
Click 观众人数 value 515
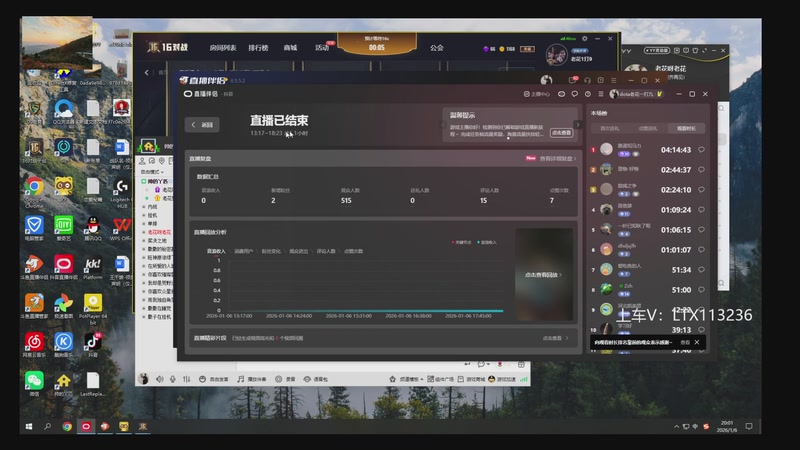tap(346, 201)
